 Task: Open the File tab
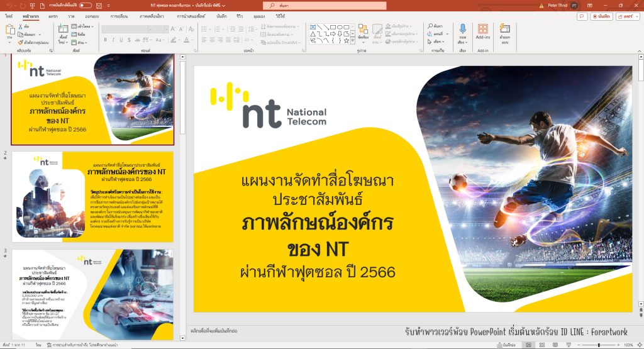click(x=9, y=16)
